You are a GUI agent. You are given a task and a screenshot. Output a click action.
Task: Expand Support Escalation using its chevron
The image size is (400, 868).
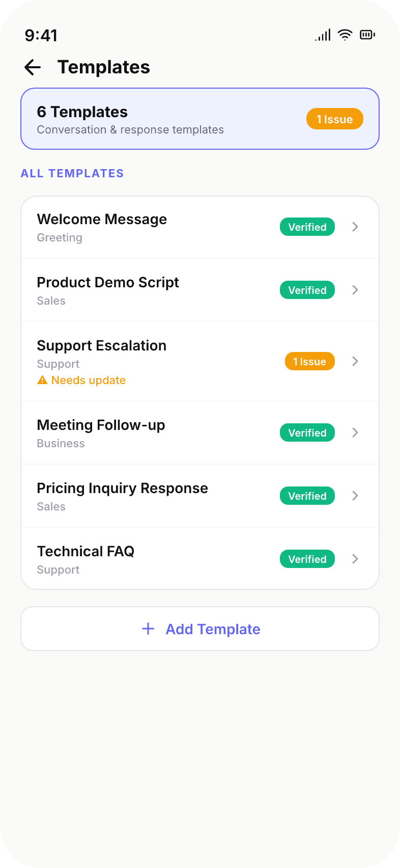(x=355, y=361)
